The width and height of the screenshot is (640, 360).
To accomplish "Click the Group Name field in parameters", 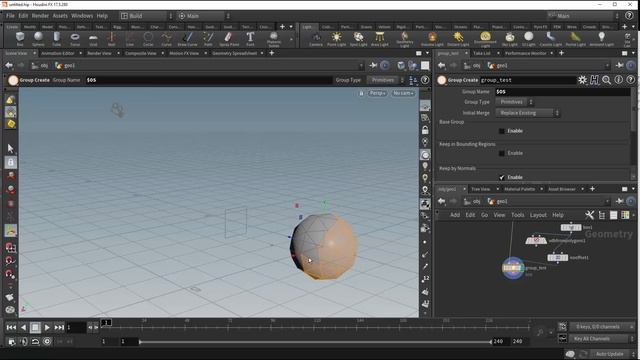I will [x=562, y=92].
